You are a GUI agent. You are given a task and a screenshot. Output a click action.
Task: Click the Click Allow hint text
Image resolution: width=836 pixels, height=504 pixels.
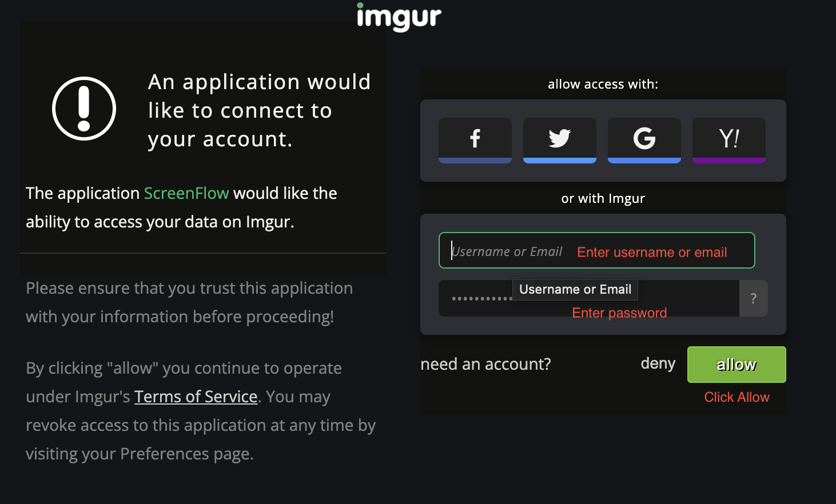click(737, 397)
